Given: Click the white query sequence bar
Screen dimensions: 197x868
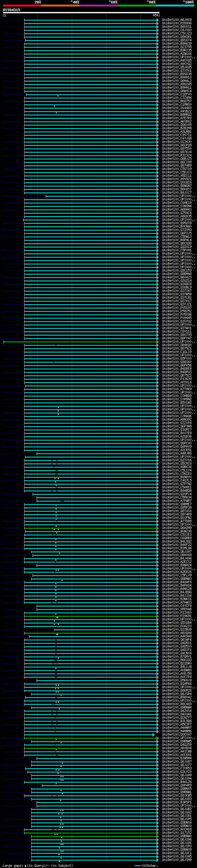Looking at the screenshot, I should (81, 13).
